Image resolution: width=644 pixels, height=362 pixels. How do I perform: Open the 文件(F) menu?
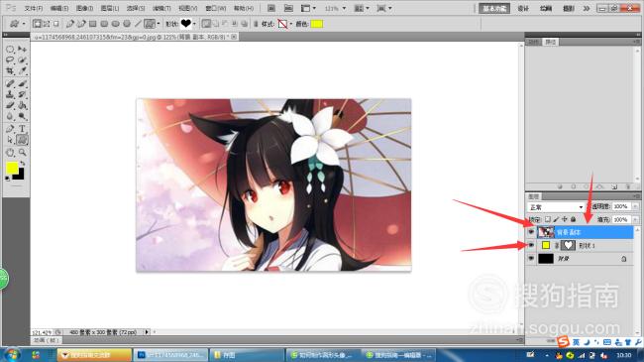coord(34,8)
